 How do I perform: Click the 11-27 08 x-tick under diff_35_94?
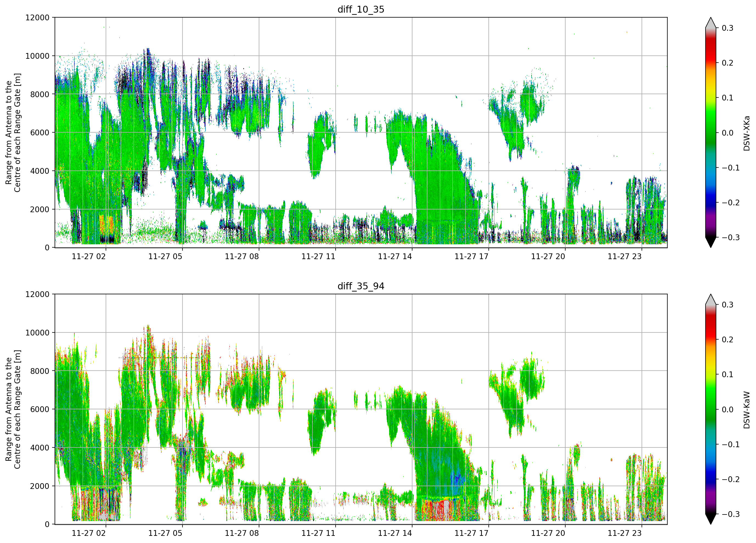[x=242, y=533]
